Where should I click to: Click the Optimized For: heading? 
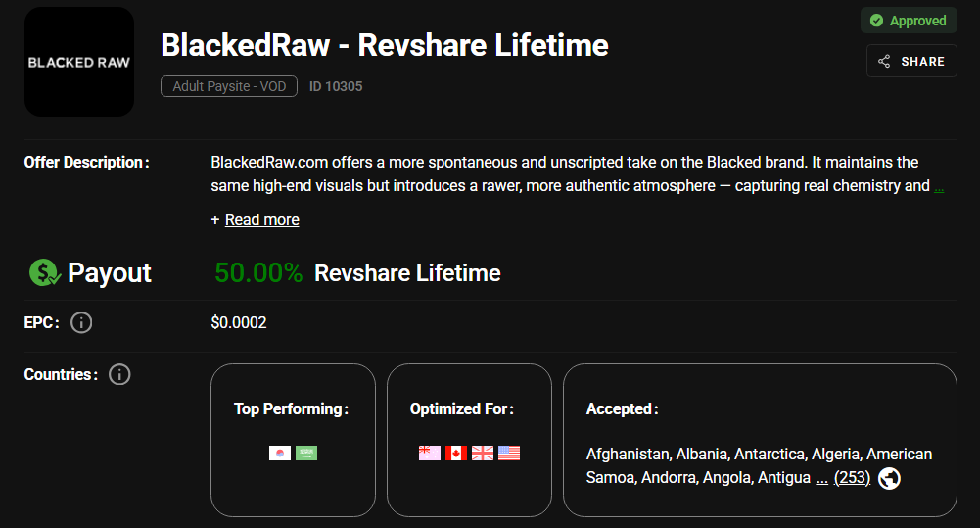coord(462,409)
